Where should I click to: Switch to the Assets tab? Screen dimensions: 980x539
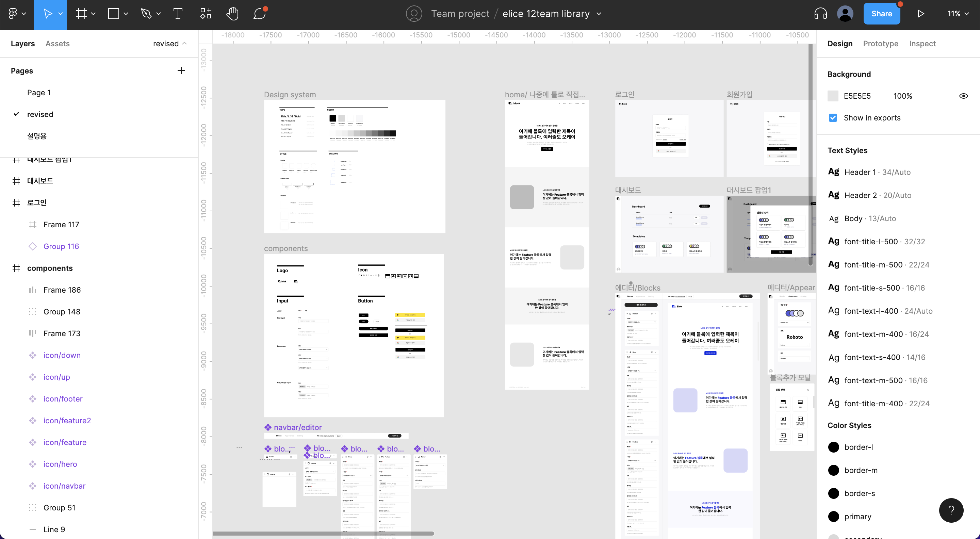coord(58,43)
